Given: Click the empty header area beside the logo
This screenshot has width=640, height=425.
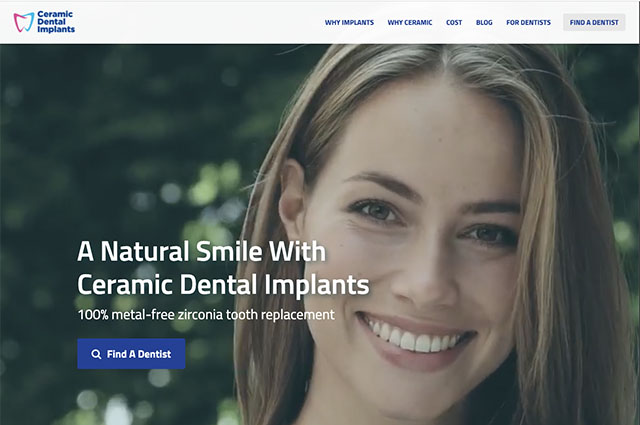Looking at the screenshot, I should 196,22.
